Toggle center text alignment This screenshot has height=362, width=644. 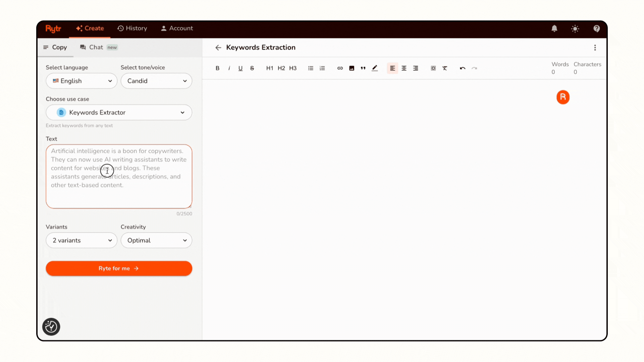click(x=404, y=68)
